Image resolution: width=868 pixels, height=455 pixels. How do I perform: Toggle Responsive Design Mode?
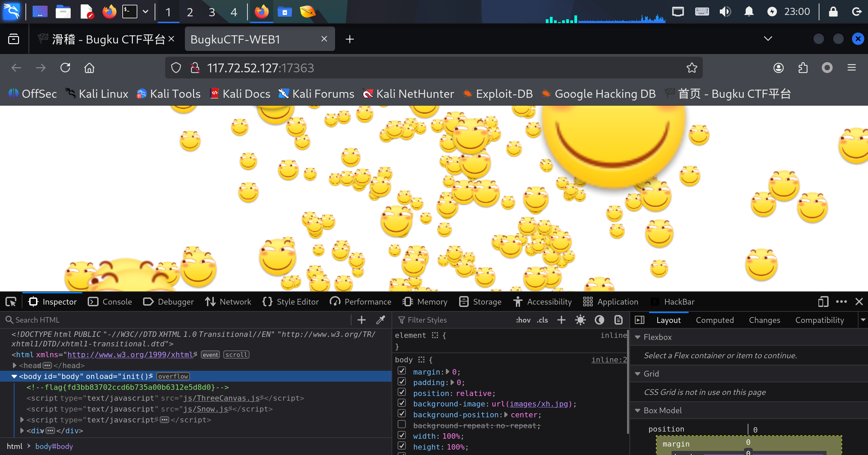click(823, 302)
